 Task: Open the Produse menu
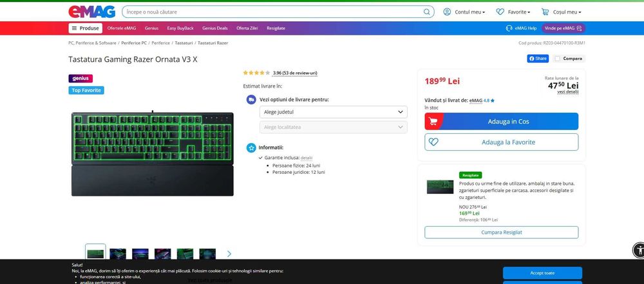86,28
